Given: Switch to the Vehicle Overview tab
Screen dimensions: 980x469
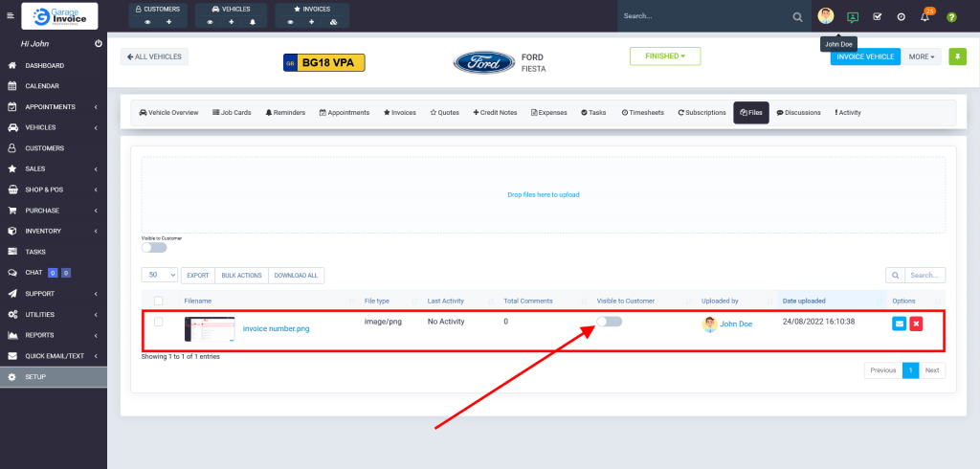Looking at the screenshot, I should pyautogui.click(x=168, y=113).
